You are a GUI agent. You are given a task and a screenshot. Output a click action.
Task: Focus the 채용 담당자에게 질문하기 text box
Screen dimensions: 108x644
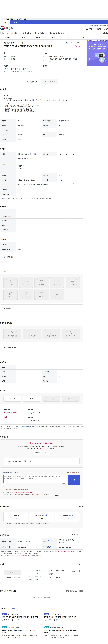35,479
